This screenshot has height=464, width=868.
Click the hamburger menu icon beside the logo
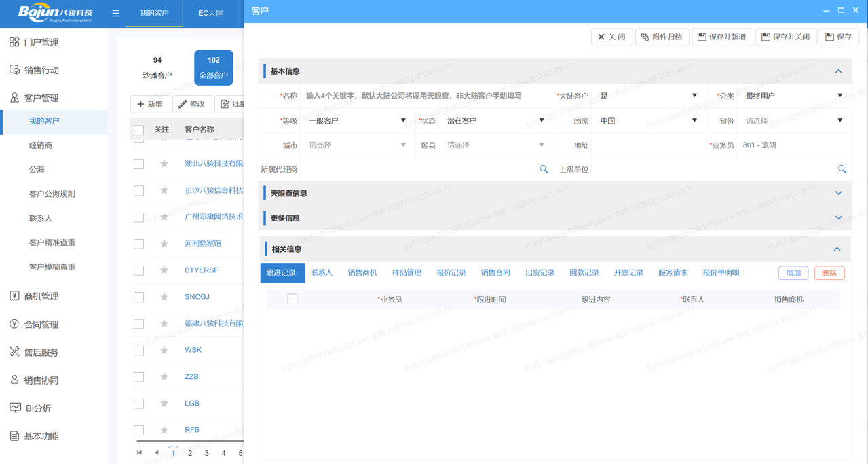click(x=115, y=12)
